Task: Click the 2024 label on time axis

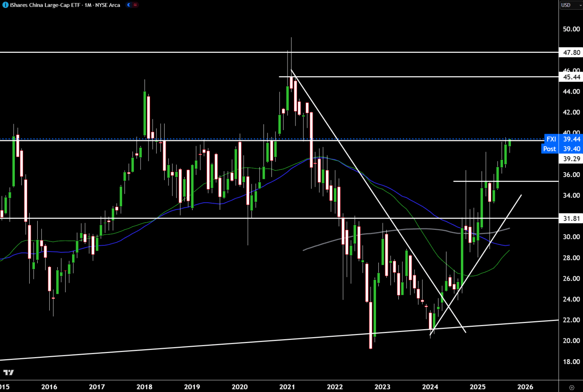Action: pyautogui.click(x=430, y=387)
